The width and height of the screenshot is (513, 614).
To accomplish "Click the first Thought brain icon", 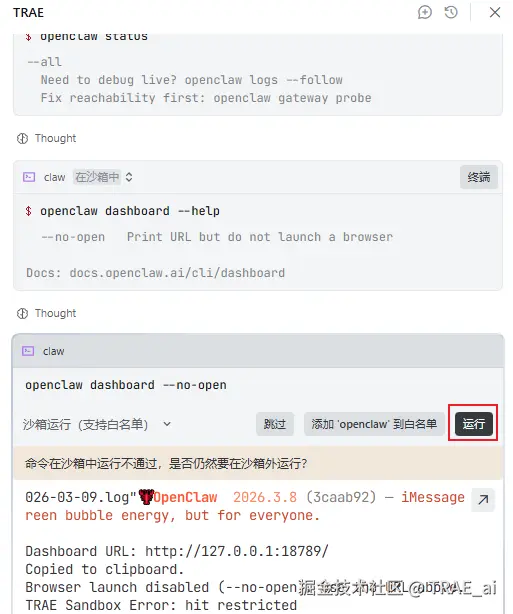I will pyautogui.click(x=22, y=139).
